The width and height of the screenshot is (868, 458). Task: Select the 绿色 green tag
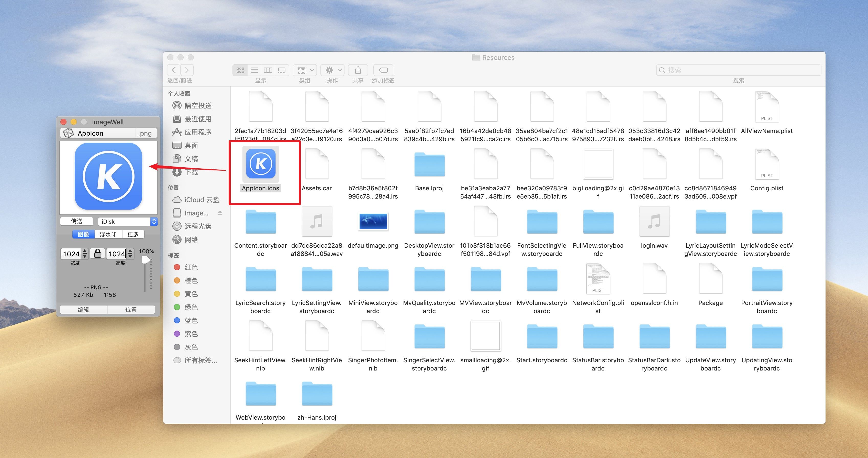[x=186, y=307]
